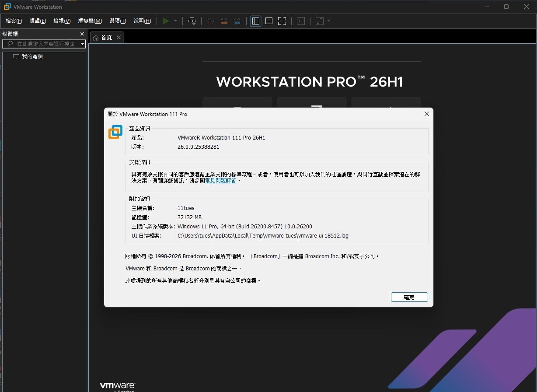
Task: Click the VMware Workstation title bar app icon
Action: point(7,7)
